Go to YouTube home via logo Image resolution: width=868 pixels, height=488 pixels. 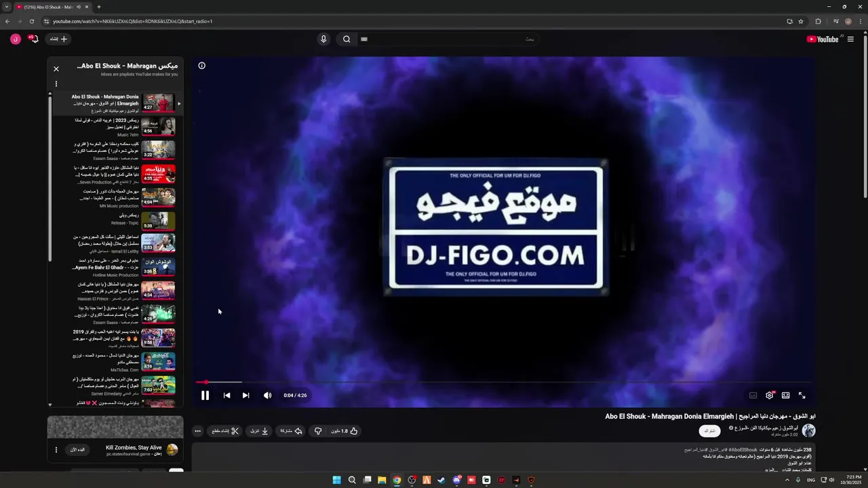(x=823, y=39)
